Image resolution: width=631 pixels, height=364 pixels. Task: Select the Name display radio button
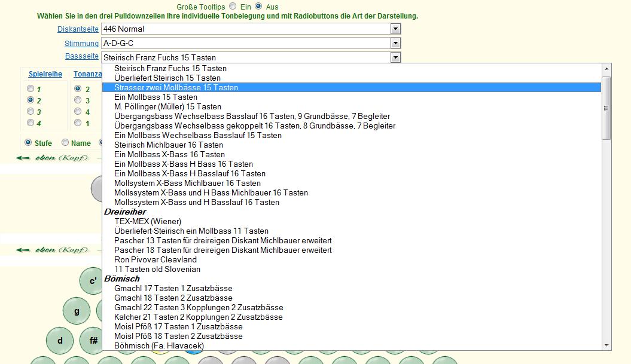[65, 143]
